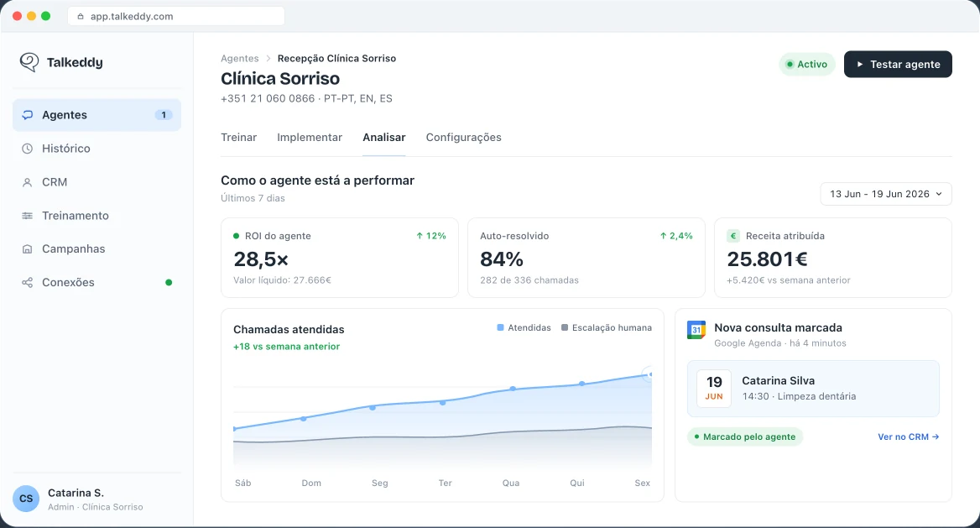Screen dimensions: 980x528
Task: Click the CS user avatar
Action: (26, 499)
